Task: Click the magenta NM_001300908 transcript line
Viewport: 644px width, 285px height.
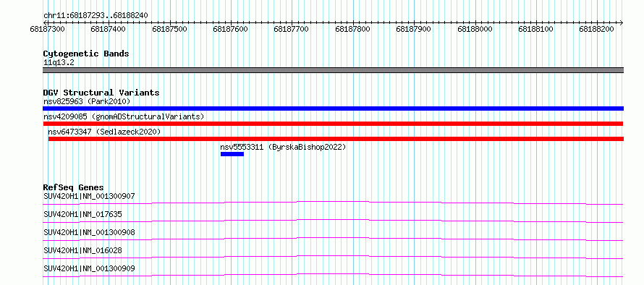Action: (333, 239)
